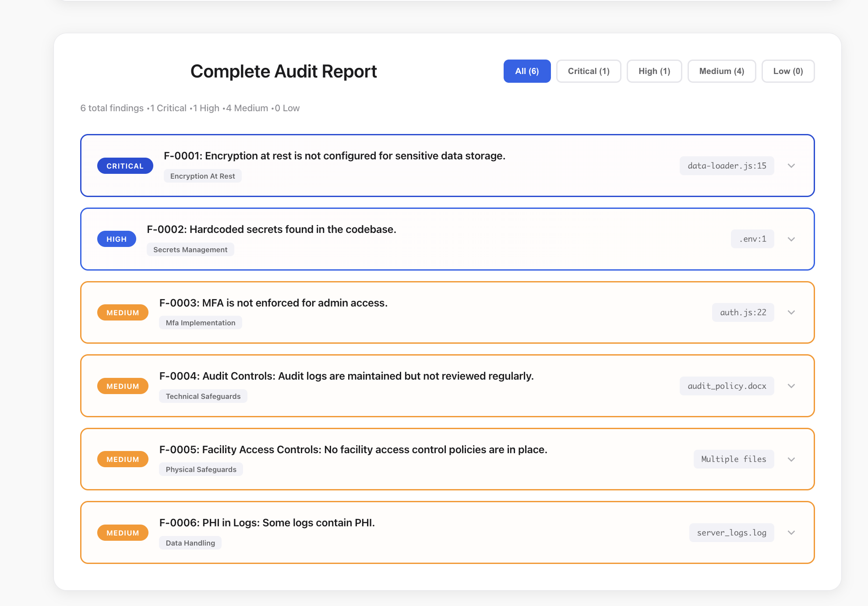Click the data-loader.js:15 file reference
Viewport: 868px width, 606px height.
point(727,166)
